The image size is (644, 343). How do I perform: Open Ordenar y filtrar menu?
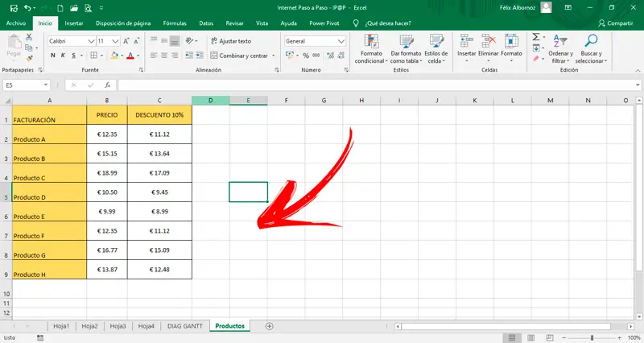[560, 49]
